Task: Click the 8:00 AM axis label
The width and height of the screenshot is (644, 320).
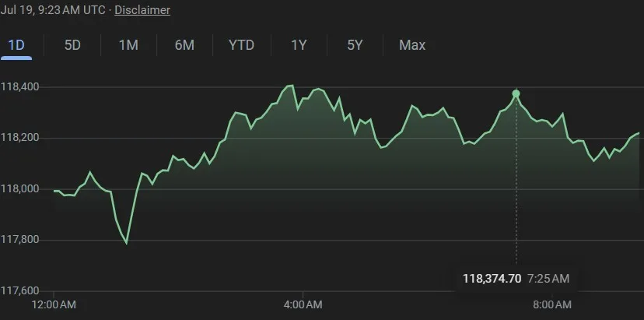Action: click(x=552, y=304)
